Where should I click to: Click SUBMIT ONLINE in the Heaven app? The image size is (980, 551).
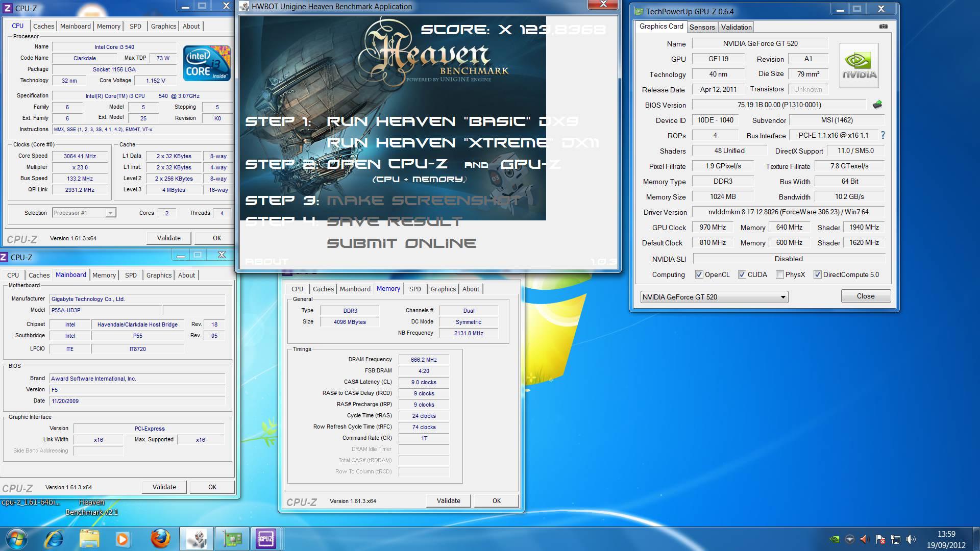coord(401,243)
